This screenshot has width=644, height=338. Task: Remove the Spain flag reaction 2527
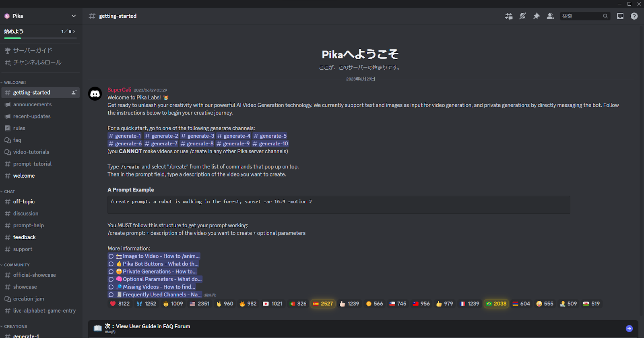[x=323, y=304]
